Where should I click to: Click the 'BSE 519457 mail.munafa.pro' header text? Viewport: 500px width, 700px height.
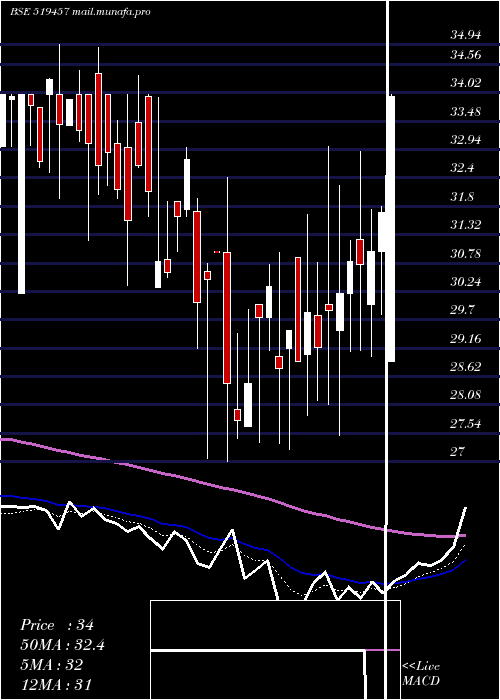(x=80, y=12)
